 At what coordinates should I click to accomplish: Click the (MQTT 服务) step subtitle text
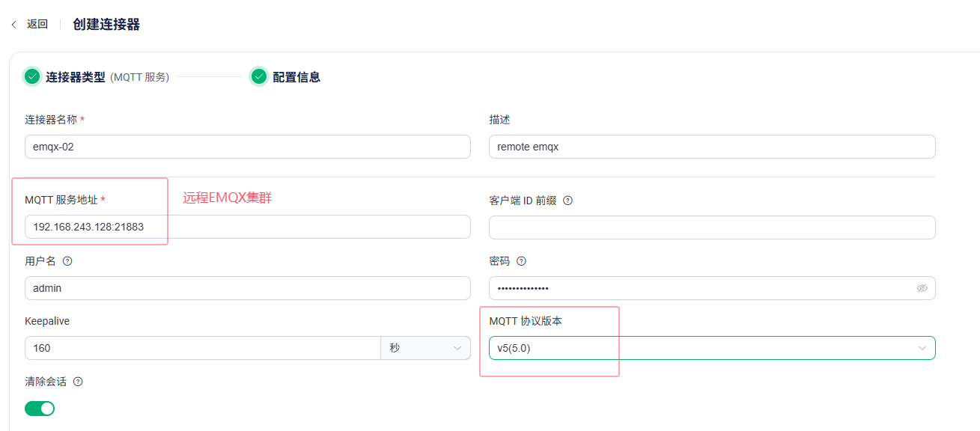[x=140, y=77]
